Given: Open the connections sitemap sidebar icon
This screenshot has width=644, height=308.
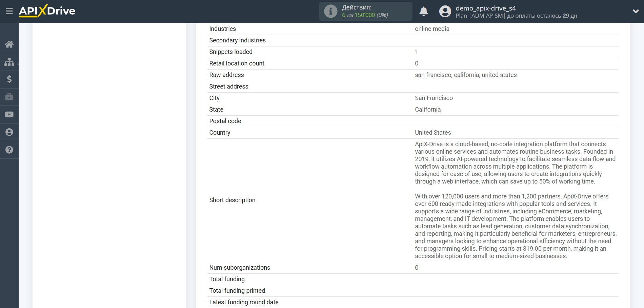Looking at the screenshot, I should tap(9, 62).
